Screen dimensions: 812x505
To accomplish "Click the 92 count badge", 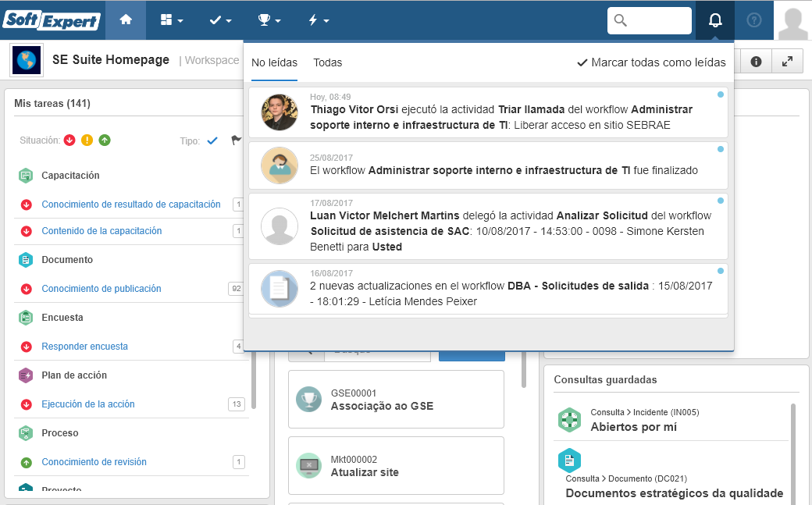I will [x=236, y=289].
